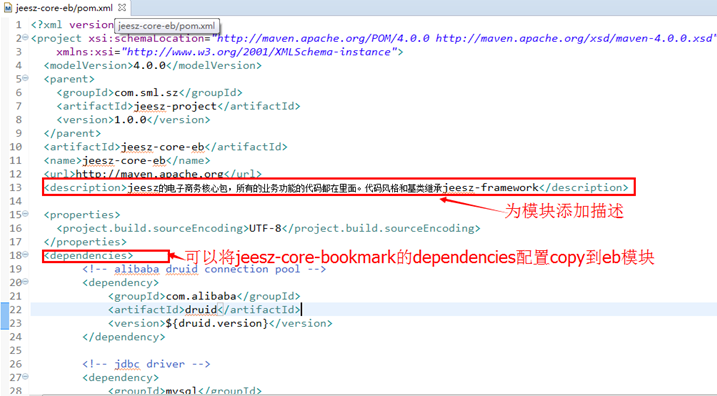
Task: Click the url http://maven.apache.org line
Action: point(153,174)
